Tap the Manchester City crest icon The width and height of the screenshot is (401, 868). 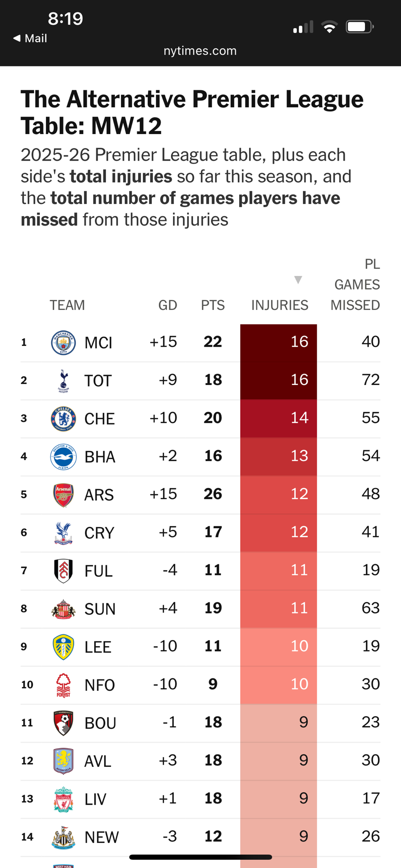63,342
